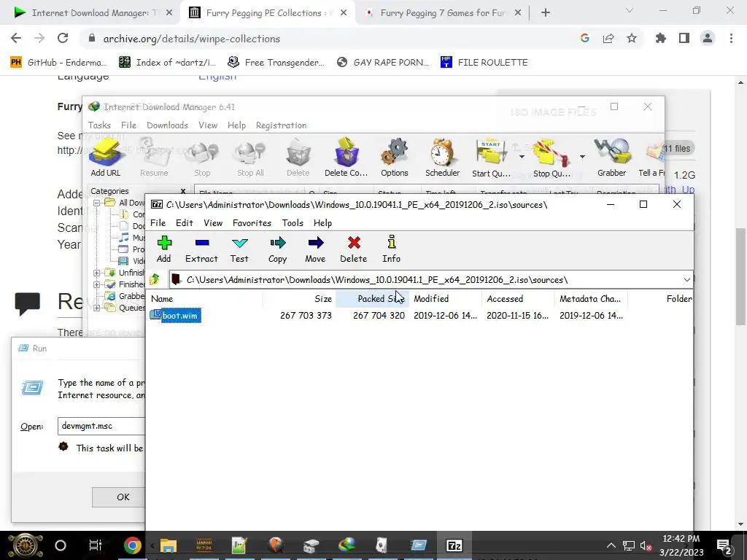Viewport: 747px width, 560px height.
Task: Click the share icon in the address bar
Action: pyautogui.click(x=608, y=39)
